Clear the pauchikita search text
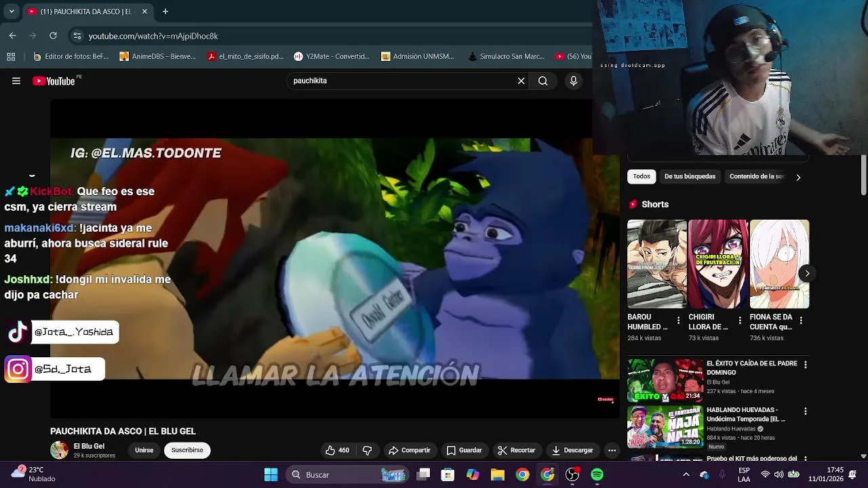 pos(521,81)
